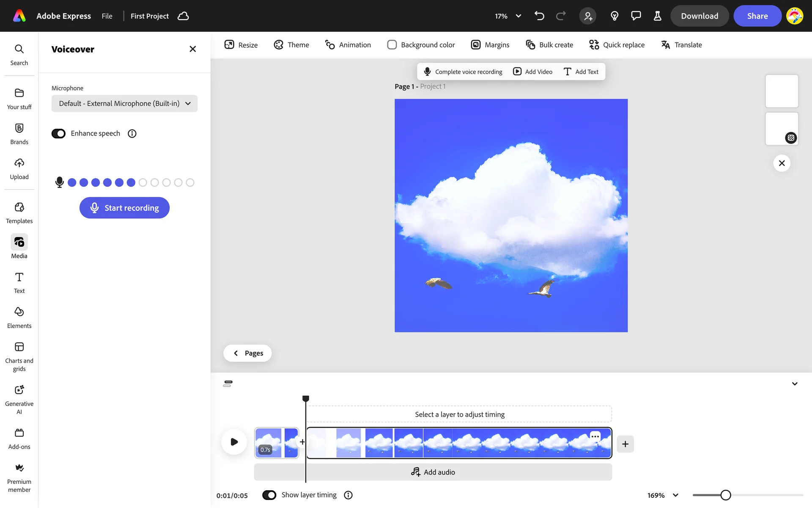Image resolution: width=812 pixels, height=508 pixels.
Task: Disable Show layer timing toggle
Action: pos(269,495)
